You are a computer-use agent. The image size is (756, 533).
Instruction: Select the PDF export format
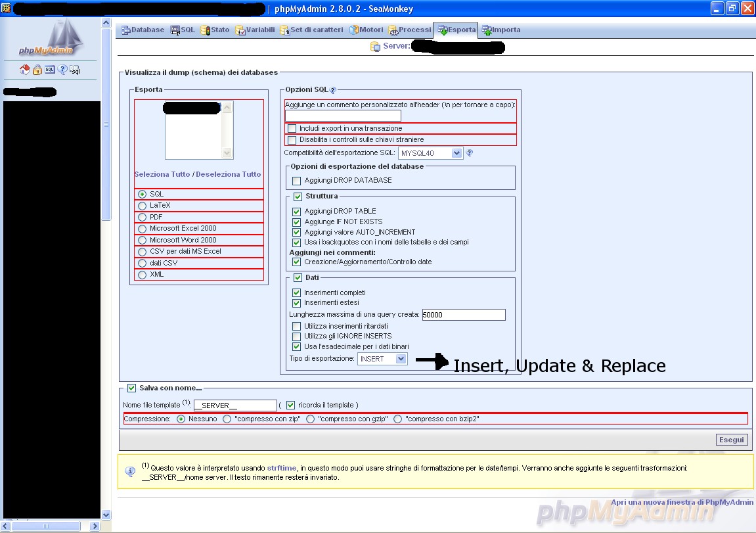point(143,217)
